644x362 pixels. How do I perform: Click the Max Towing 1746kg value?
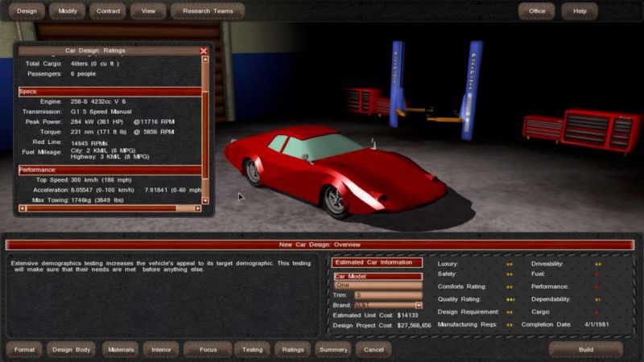[x=97, y=200]
